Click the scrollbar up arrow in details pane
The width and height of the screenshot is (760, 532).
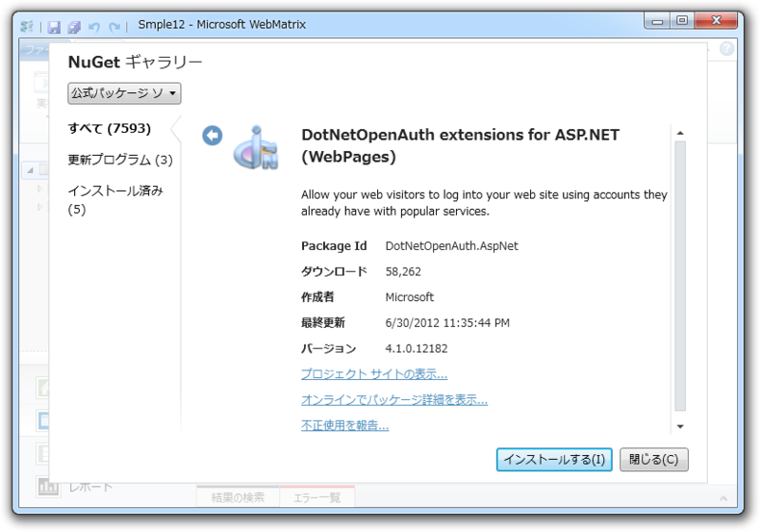point(680,133)
